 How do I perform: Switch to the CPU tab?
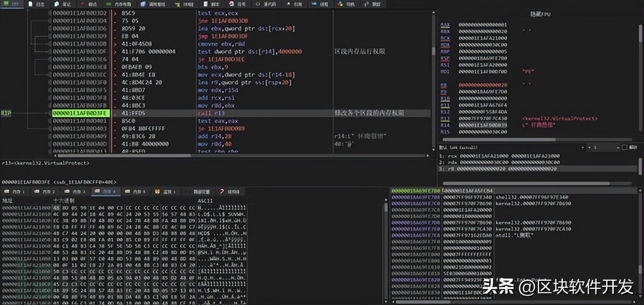(x=12, y=4)
